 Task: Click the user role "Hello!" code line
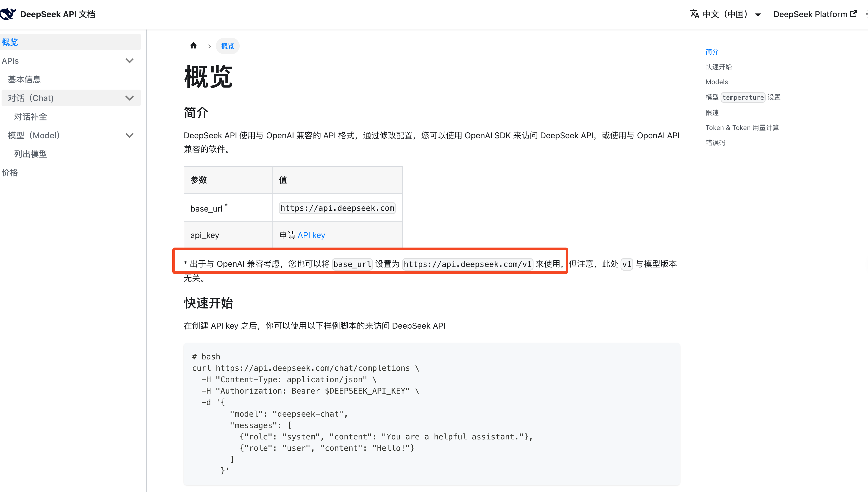pos(327,448)
